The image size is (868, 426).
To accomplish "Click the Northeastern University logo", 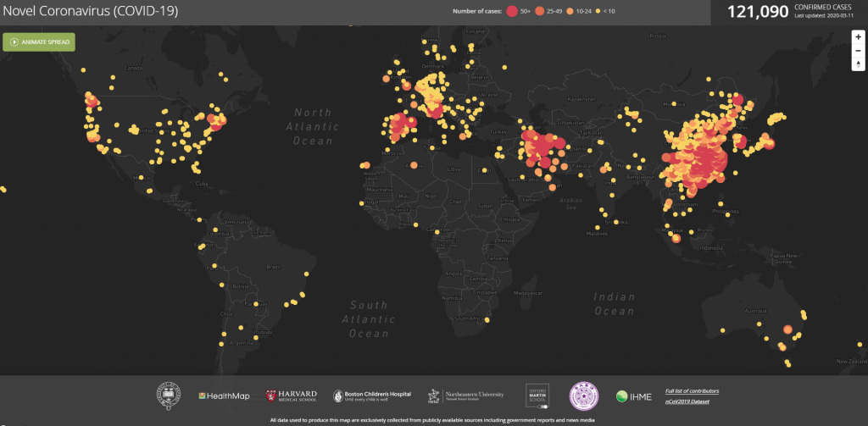I will [x=465, y=396].
